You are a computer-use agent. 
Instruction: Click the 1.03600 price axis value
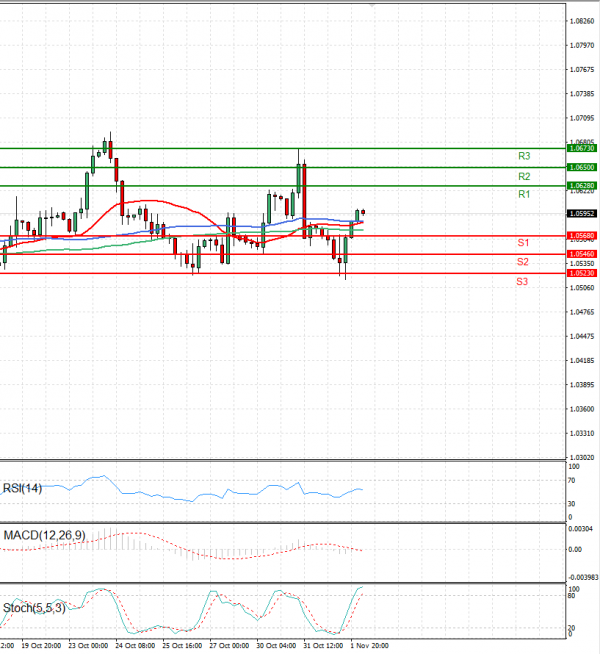point(582,409)
